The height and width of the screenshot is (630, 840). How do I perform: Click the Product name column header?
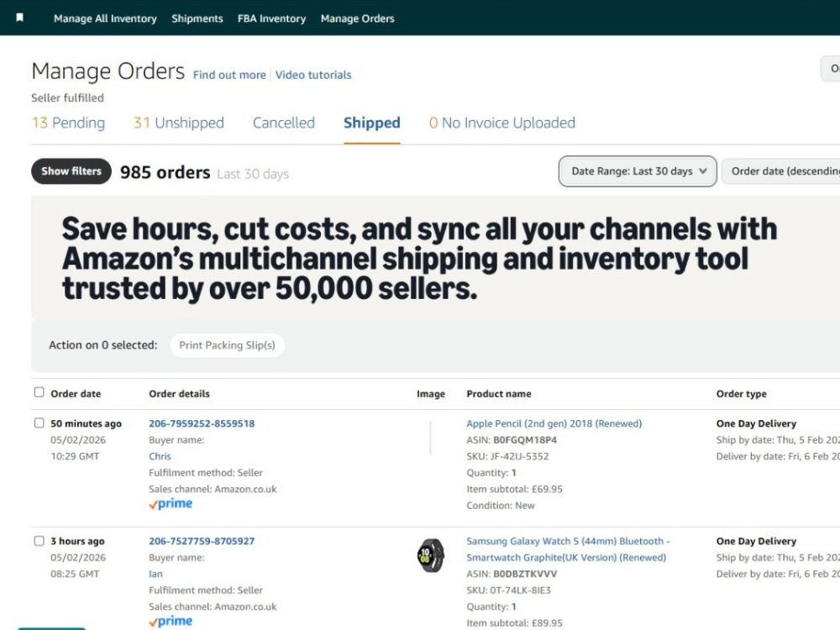(499, 394)
